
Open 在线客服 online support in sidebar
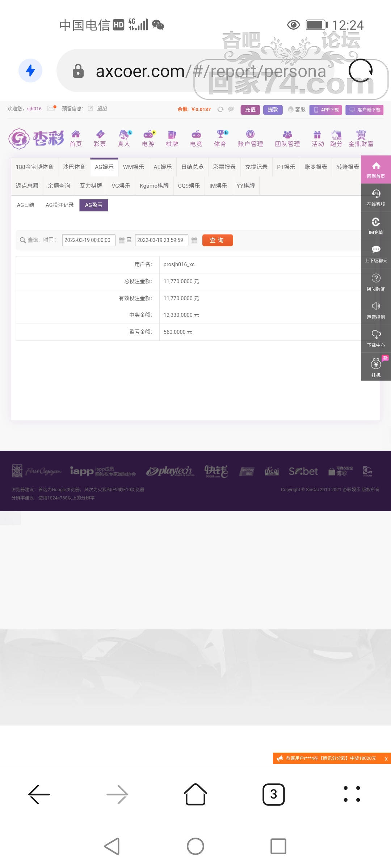pos(376,198)
